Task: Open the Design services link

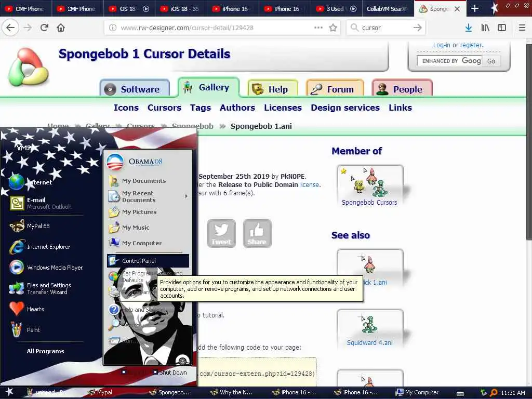Action: click(x=345, y=108)
